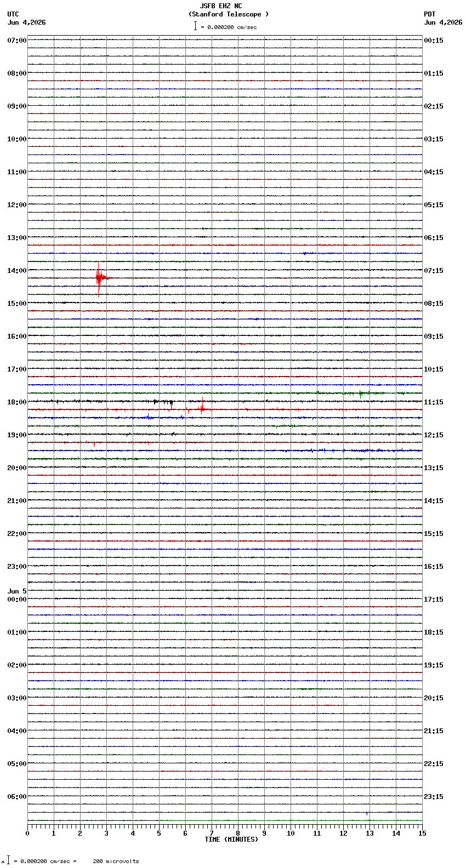Click the Jun 5 date change label
The height and width of the screenshot is (868, 466).
[17, 591]
